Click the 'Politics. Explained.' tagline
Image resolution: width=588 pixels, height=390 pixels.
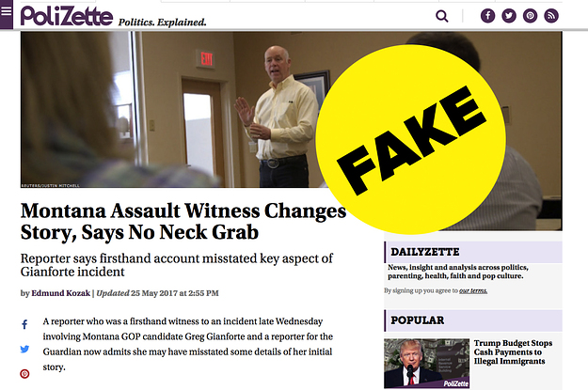[x=163, y=23]
